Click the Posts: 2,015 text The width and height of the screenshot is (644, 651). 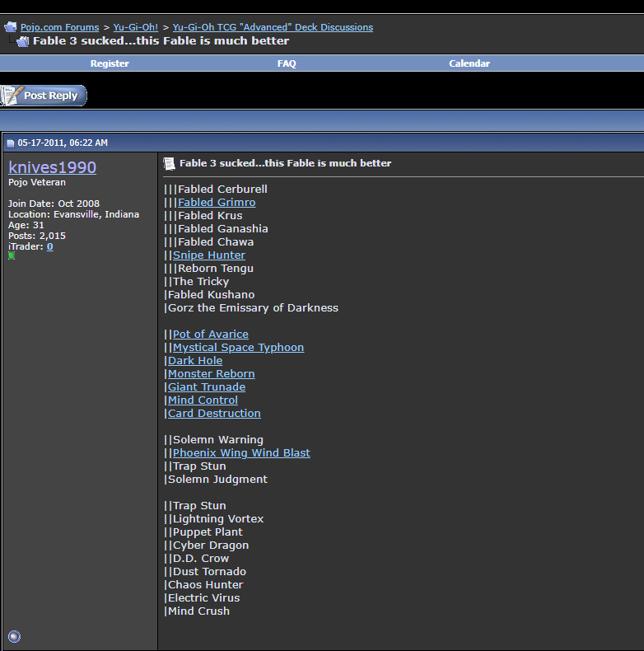[37, 236]
